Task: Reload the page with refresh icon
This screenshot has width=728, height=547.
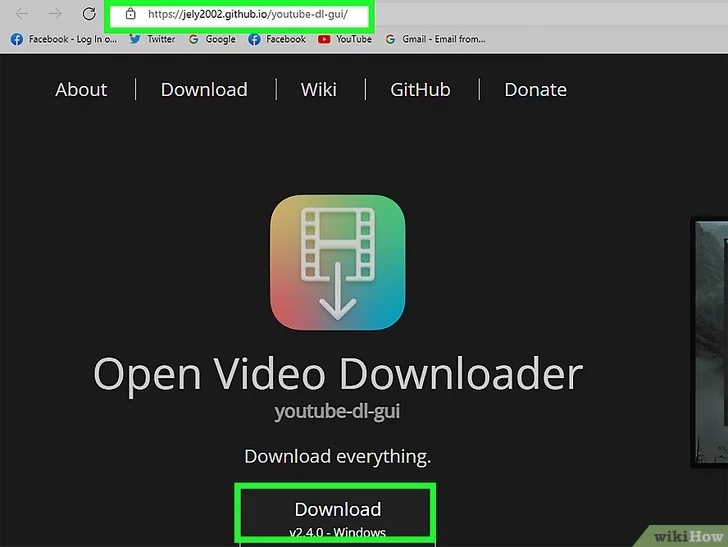Action: (x=89, y=13)
